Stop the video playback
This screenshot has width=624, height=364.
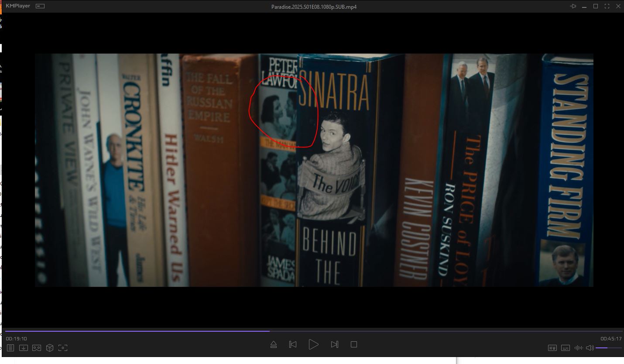354,344
